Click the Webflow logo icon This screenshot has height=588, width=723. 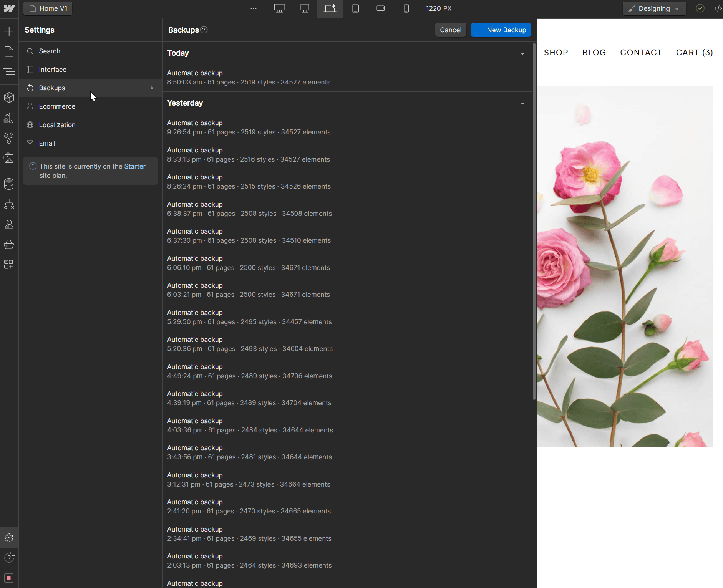point(9,8)
